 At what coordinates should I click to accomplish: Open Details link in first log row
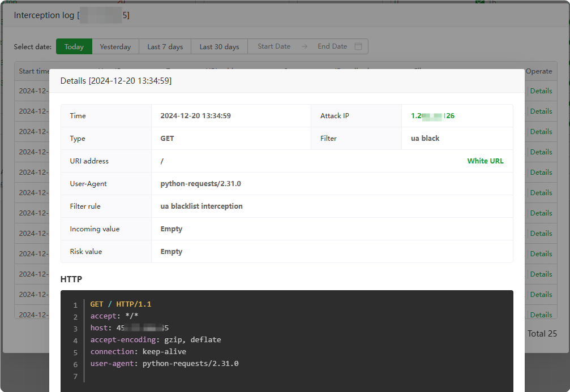coord(541,91)
